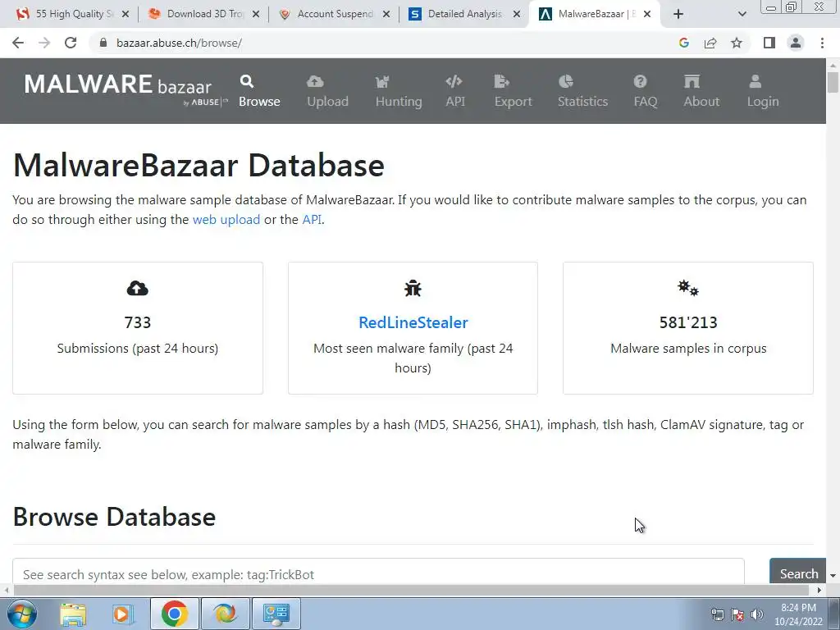Image resolution: width=840 pixels, height=630 pixels.
Task: Toggle the browser side panel
Action: click(769, 43)
